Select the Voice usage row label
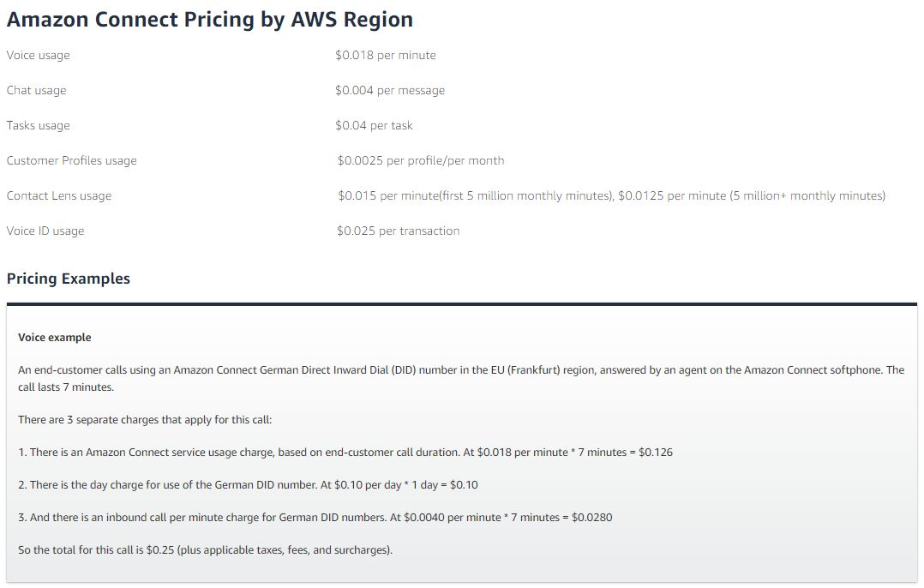 [x=39, y=56]
